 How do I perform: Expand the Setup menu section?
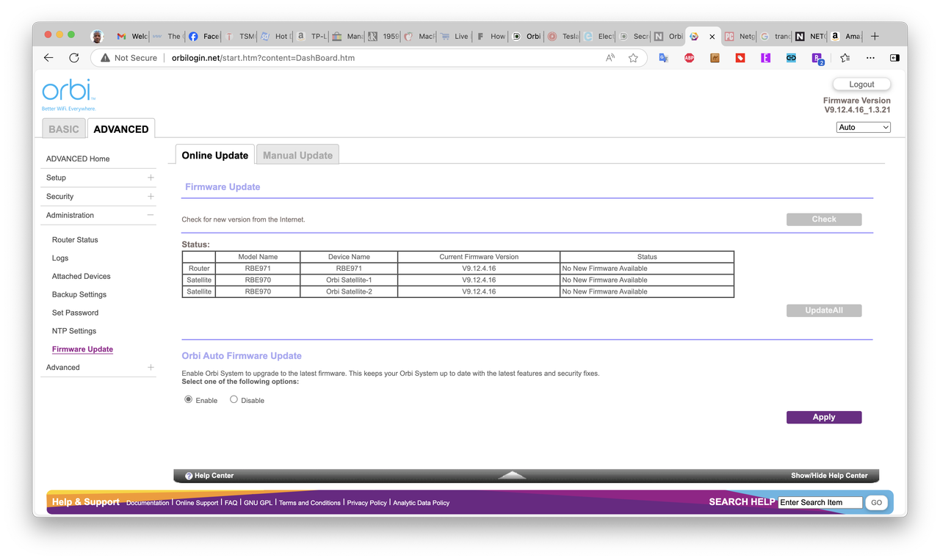(151, 178)
